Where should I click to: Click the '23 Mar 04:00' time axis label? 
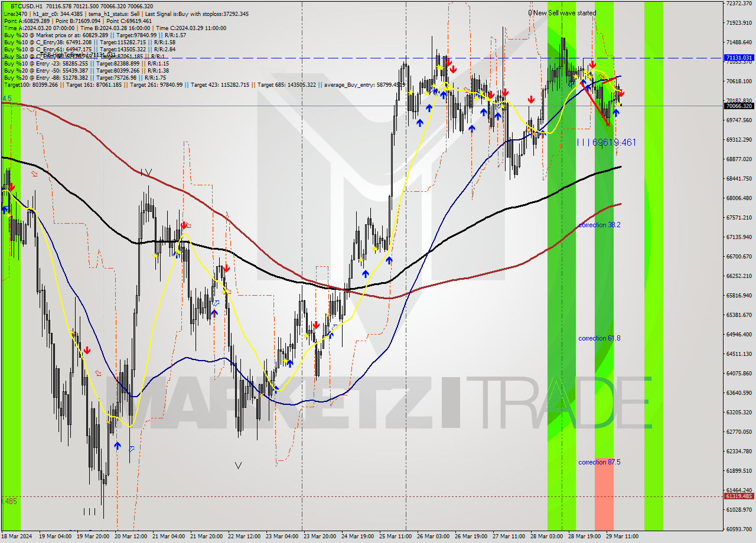pyautogui.click(x=282, y=537)
